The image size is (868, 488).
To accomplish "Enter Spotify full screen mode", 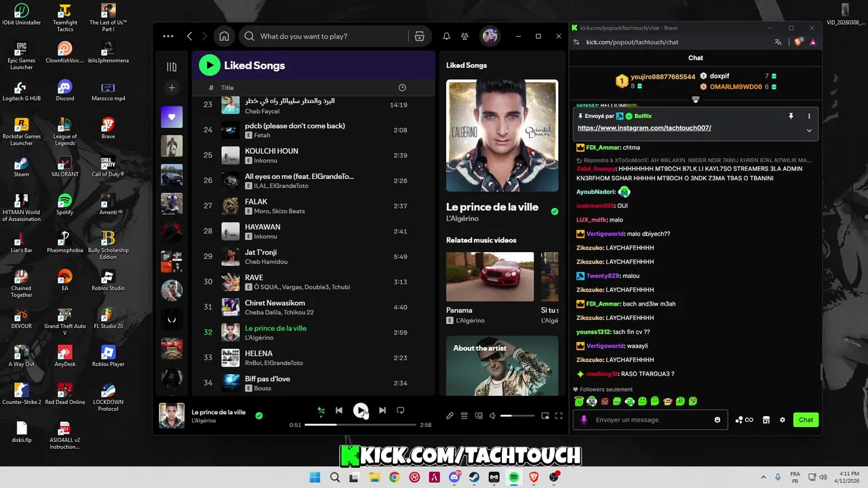I will coord(559,415).
